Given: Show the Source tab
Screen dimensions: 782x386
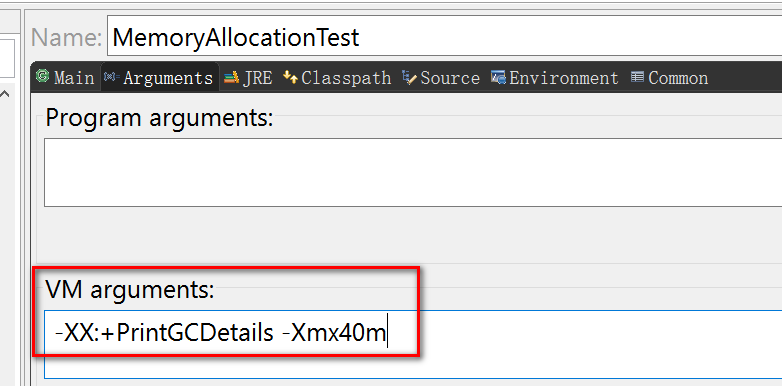Looking at the screenshot, I should pyautogui.click(x=441, y=77).
